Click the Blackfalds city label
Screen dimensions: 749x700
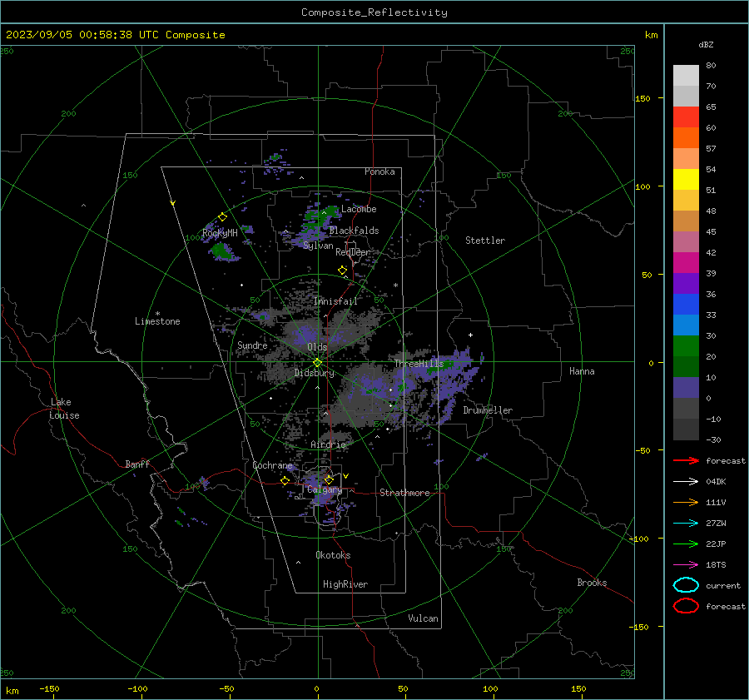(354, 231)
